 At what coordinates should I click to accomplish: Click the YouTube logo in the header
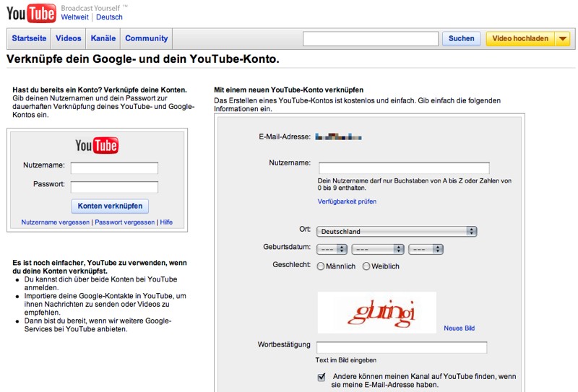tap(31, 12)
